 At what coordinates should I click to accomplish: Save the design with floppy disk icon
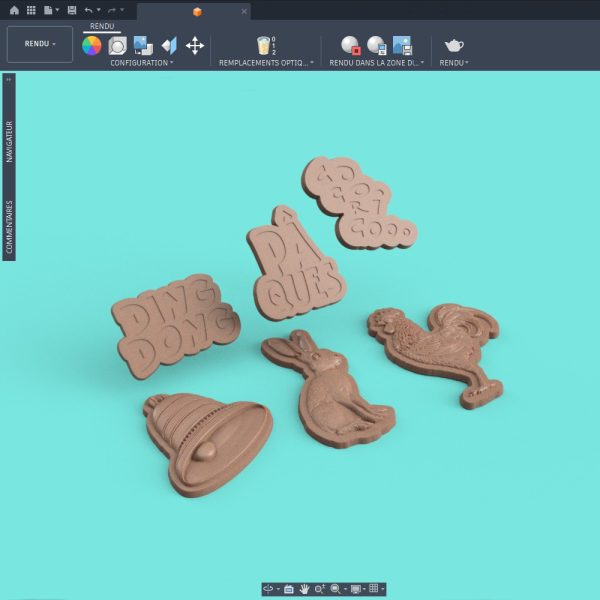(72, 10)
